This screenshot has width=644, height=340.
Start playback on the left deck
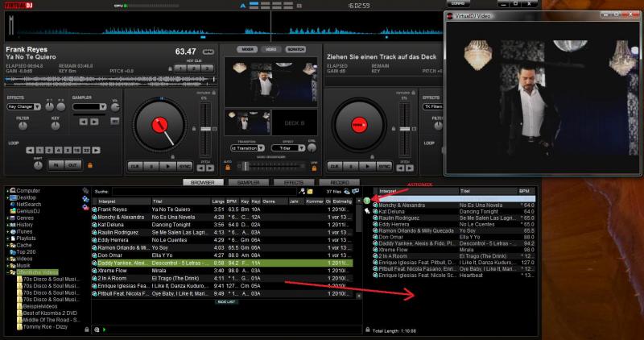tap(167, 167)
